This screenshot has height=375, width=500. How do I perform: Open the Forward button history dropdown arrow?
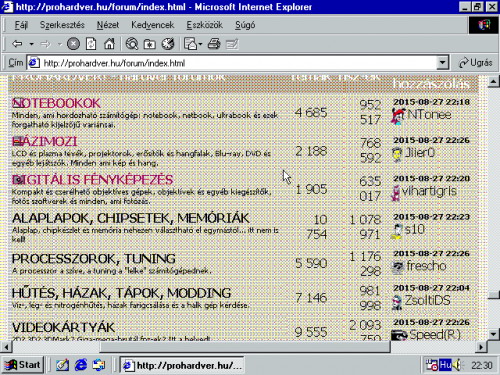pos(60,44)
